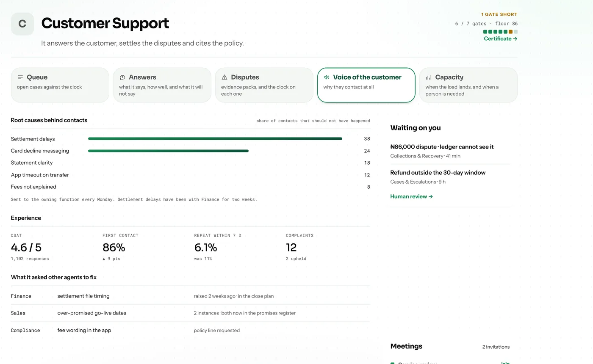Open the Certificate link
This screenshot has width=593, height=364.
(501, 39)
